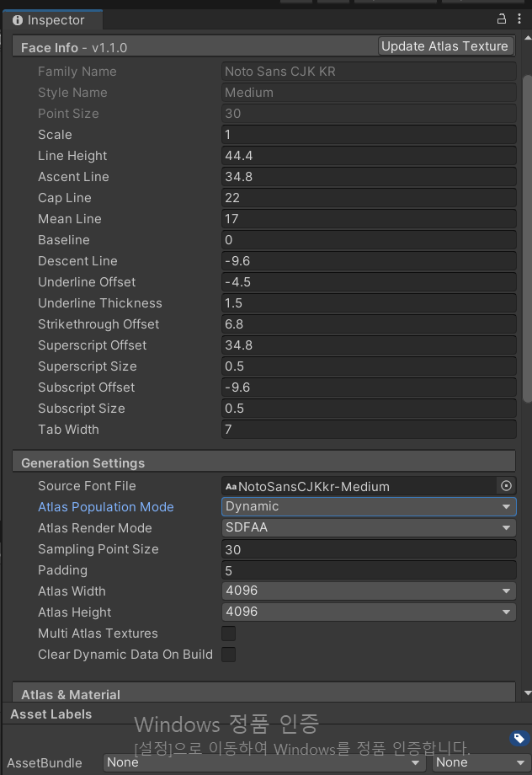The height and width of the screenshot is (775, 532).
Task: Change Atlas Render Mode from SDFAA
Action: (369, 527)
